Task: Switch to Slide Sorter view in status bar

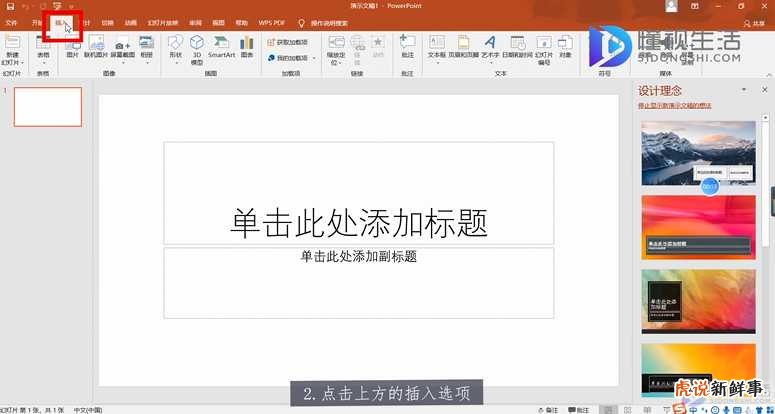Action: click(x=628, y=410)
